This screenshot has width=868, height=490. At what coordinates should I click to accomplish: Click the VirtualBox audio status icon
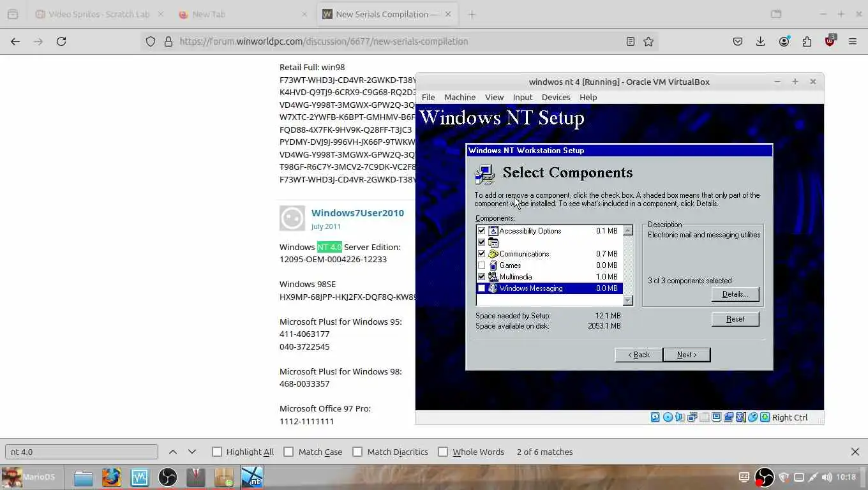(x=680, y=417)
